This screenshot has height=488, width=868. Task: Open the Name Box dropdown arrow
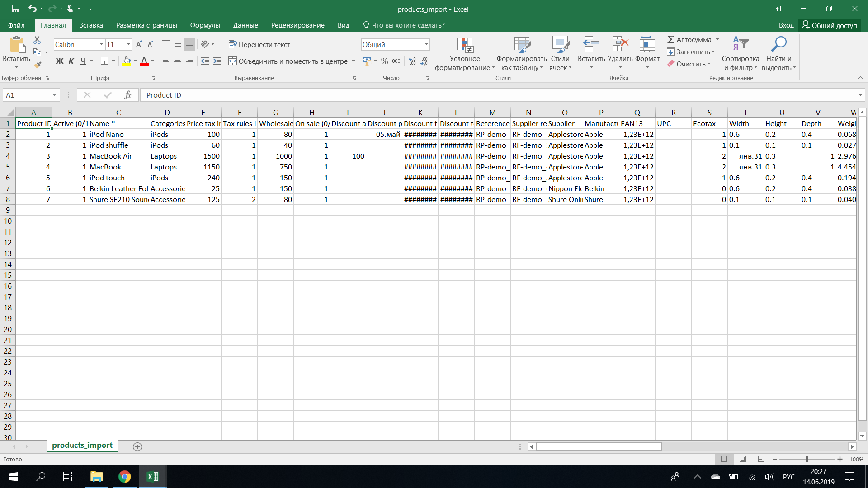[x=54, y=95]
